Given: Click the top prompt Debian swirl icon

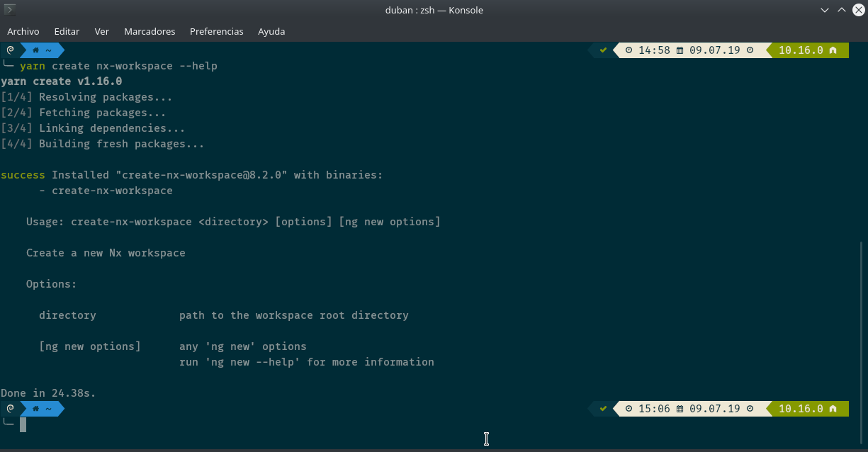Looking at the screenshot, I should (x=10, y=50).
